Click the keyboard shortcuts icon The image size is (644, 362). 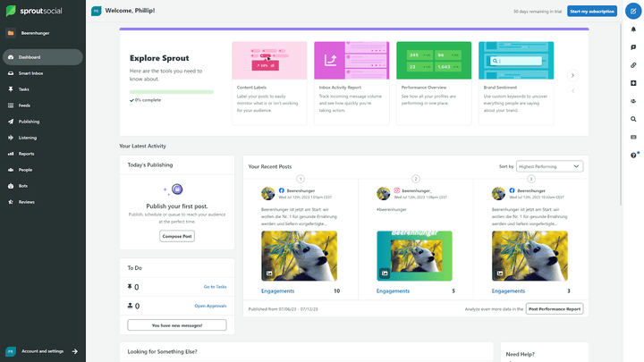point(633,137)
